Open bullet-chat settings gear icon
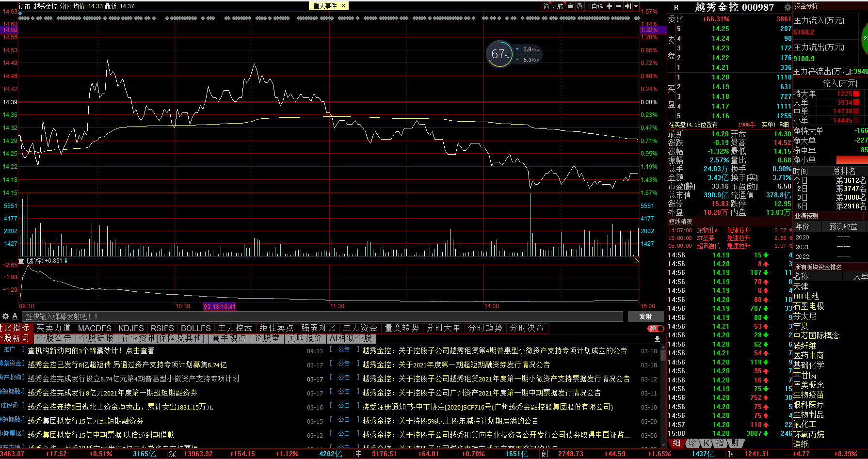Image resolution: width=868 pixels, height=459 pixels. [x=5, y=317]
